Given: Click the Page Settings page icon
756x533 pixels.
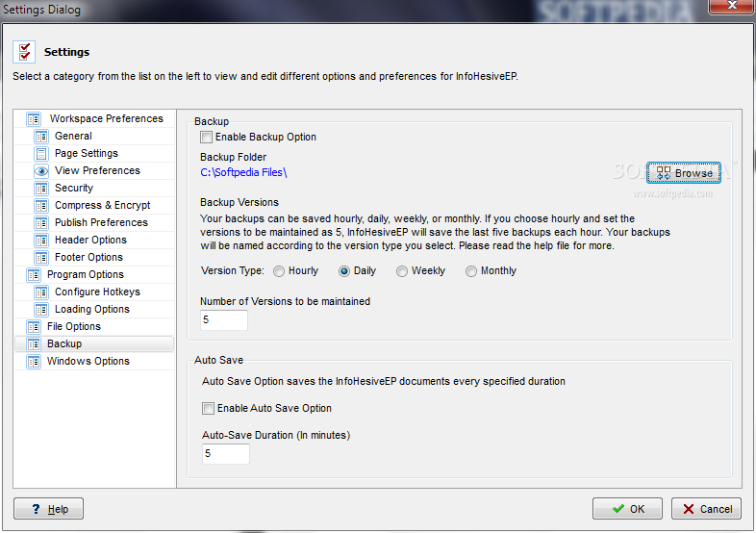Looking at the screenshot, I should 41,153.
